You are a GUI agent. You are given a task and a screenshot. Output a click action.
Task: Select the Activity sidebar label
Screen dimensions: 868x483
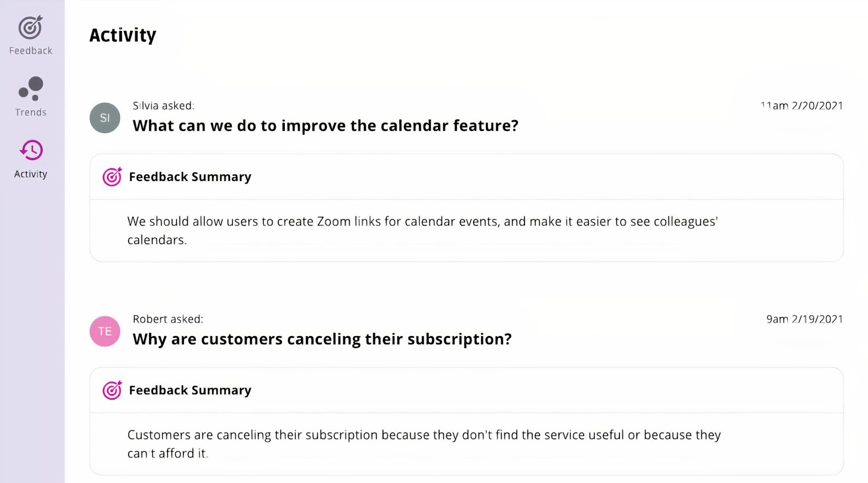click(31, 174)
